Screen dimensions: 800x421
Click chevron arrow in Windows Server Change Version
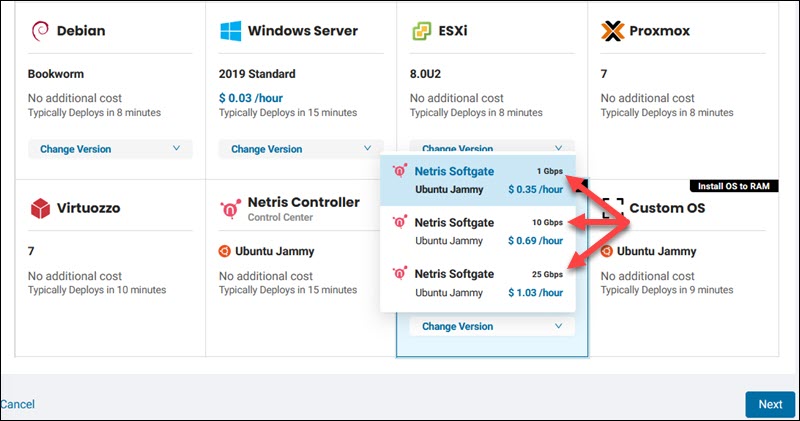click(x=367, y=148)
